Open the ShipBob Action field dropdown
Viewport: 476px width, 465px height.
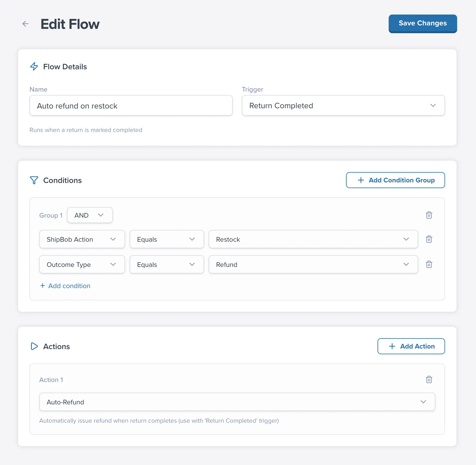[x=82, y=239]
